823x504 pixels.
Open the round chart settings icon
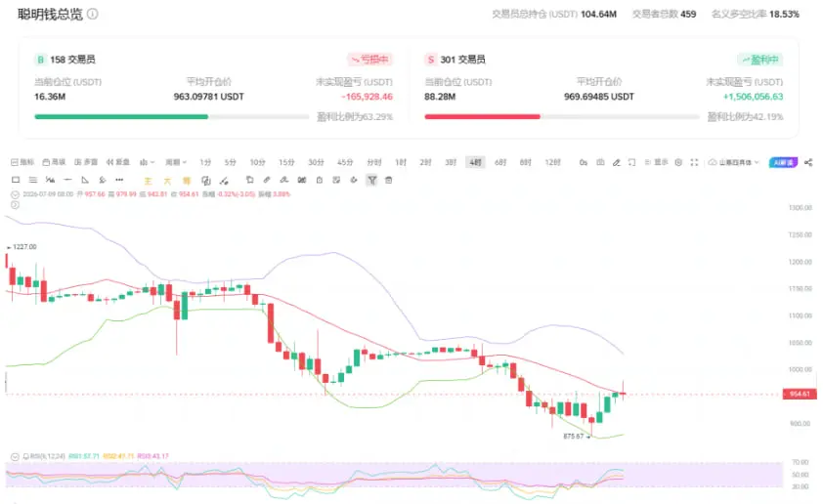[678, 162]
